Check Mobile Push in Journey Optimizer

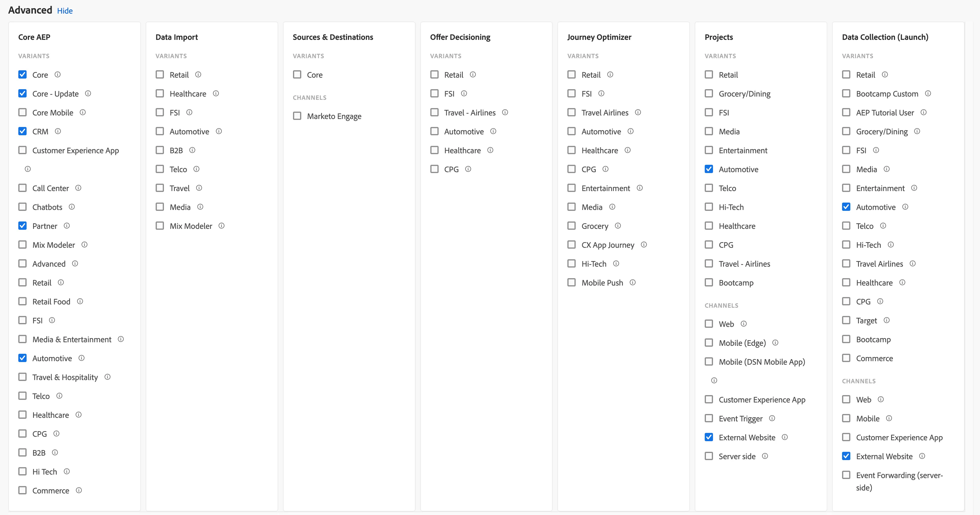pos(572,282)
